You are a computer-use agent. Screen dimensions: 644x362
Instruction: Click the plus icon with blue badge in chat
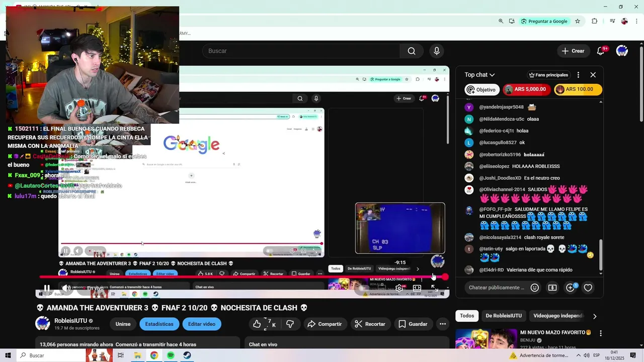click(x=570, y=288)
